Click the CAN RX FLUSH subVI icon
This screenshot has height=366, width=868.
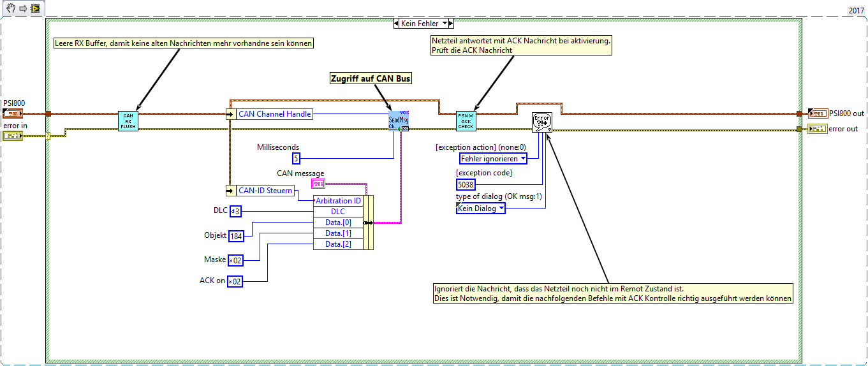[128, 121]
